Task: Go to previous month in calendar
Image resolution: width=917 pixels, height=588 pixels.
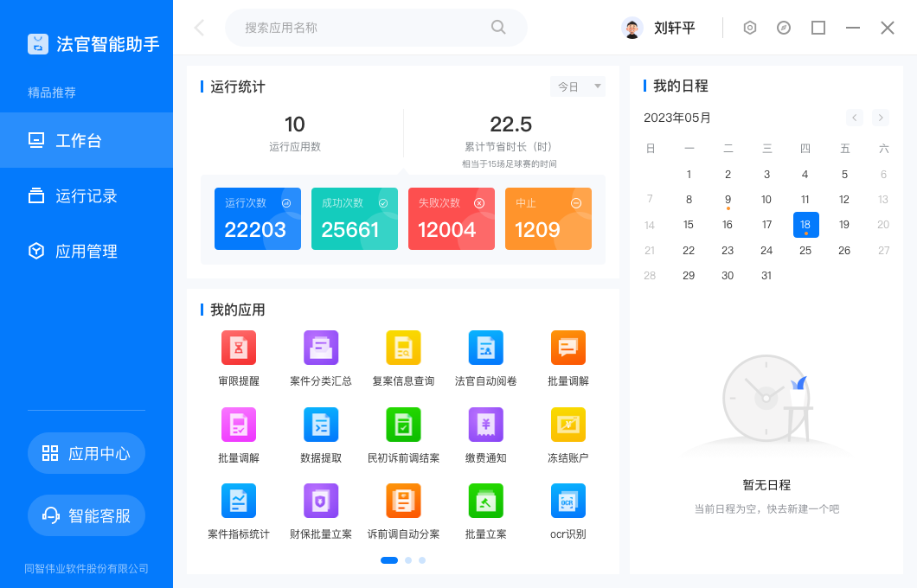Action: [x=855, y=118]
